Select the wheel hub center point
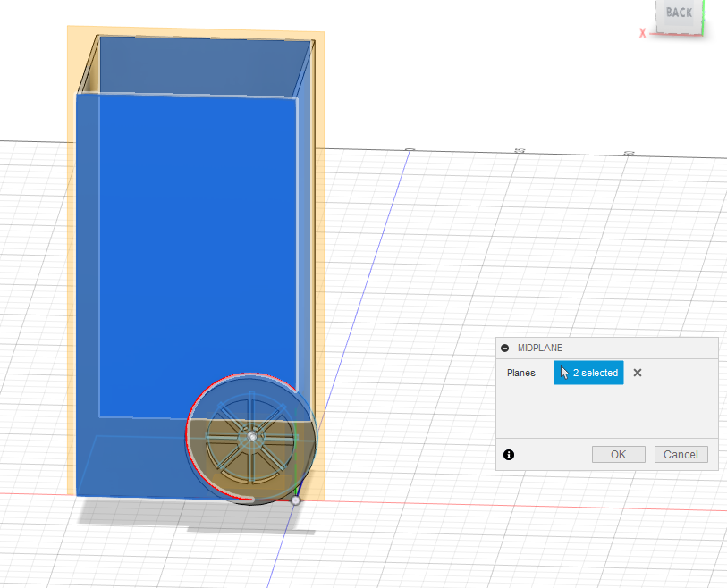Image resolution: width=727 pixels, height=588 pixels. pos(252,436)
